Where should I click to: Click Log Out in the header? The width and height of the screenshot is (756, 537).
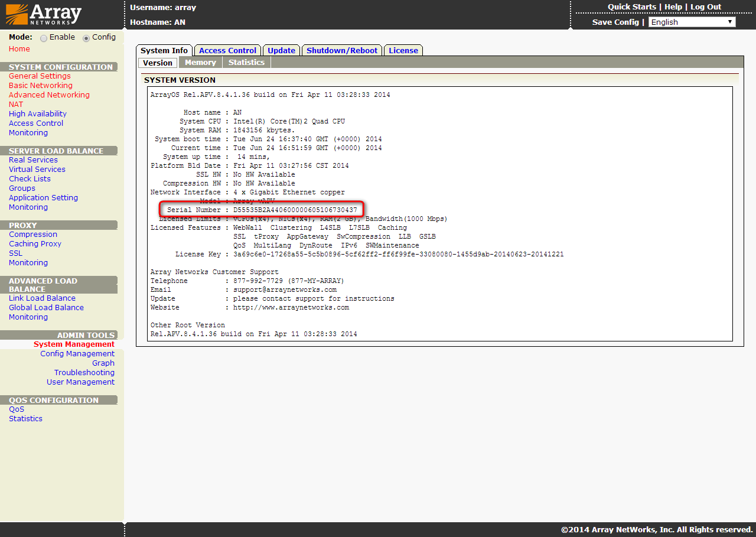(706, 7)
